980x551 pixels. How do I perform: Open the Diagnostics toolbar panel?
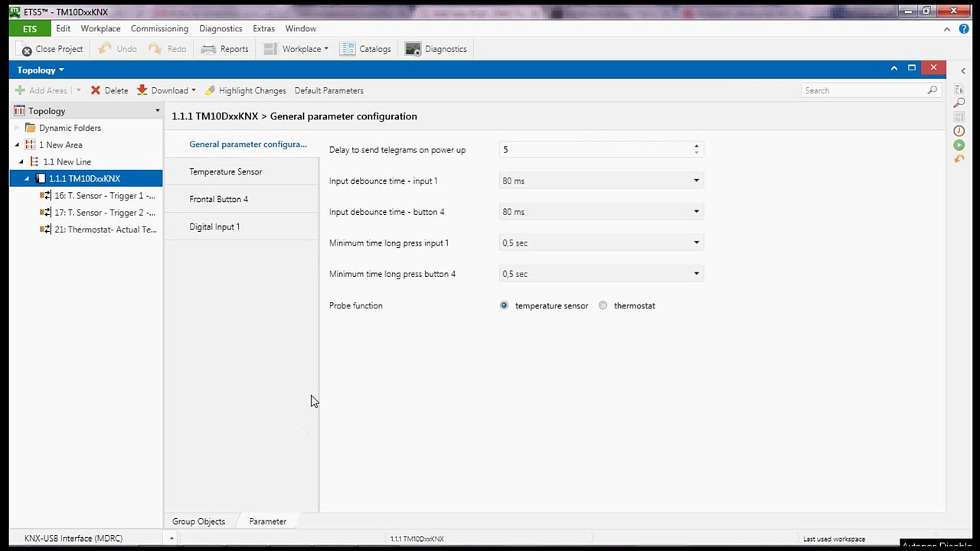413,49
